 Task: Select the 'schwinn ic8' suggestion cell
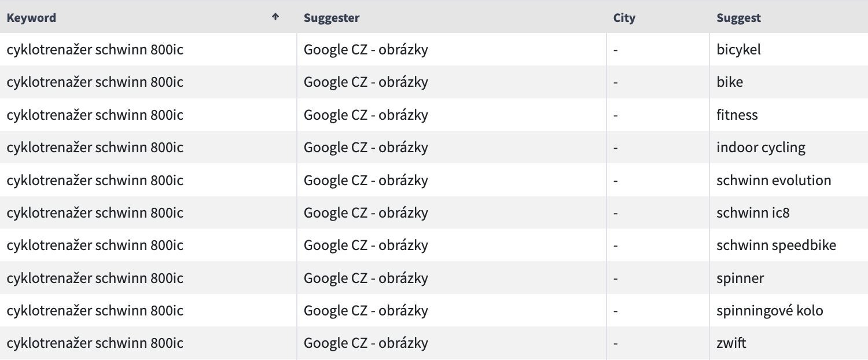[789, 212]
